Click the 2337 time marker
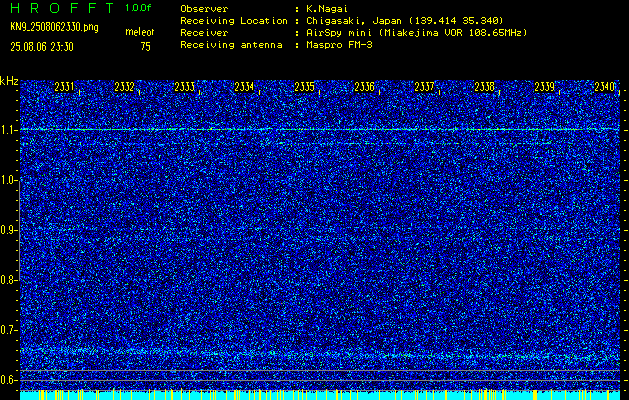Screen dimensions: 629x400 pos(424,87)
